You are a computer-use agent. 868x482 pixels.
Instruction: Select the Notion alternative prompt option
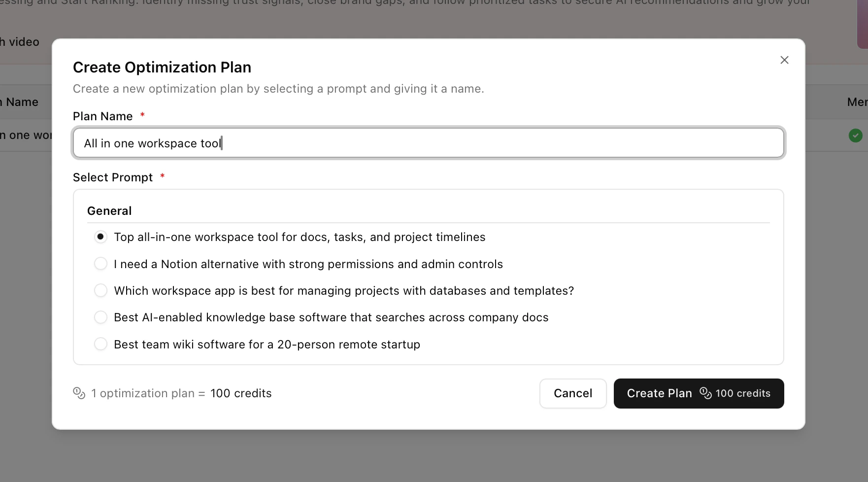[x=100, y=264]
